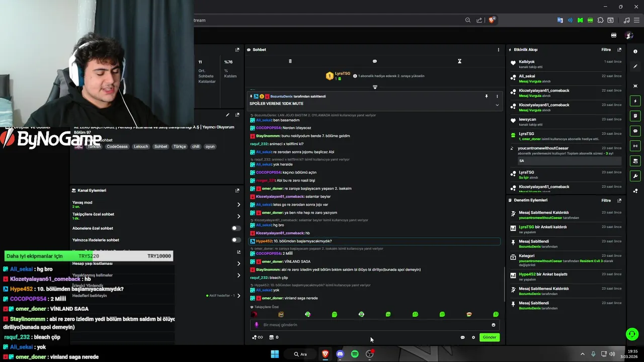Open the pinned message three-dot menu
This screenshot has width=644, height=362.
(497, 96)
